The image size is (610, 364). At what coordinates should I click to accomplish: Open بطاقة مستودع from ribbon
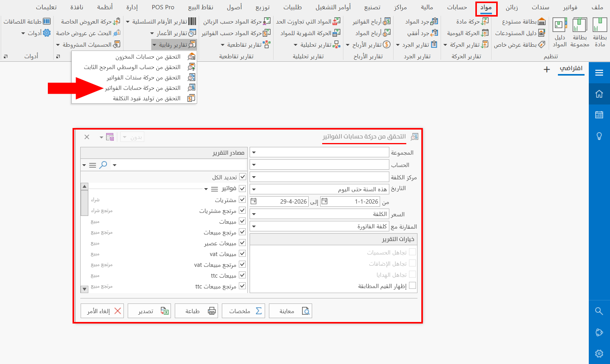(x=524, y=22)
